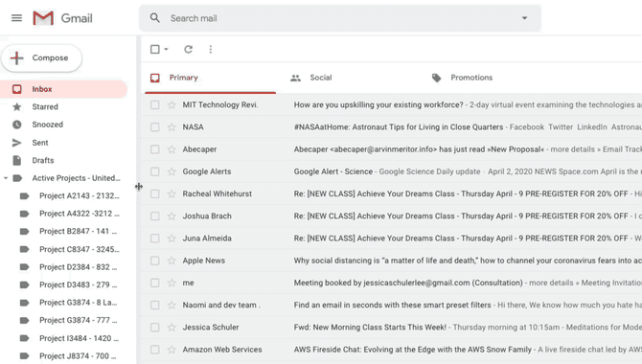Tick the checkbox for MIT Technology Review email
Viewport: 642px width, 364px height.
point(155,104)
